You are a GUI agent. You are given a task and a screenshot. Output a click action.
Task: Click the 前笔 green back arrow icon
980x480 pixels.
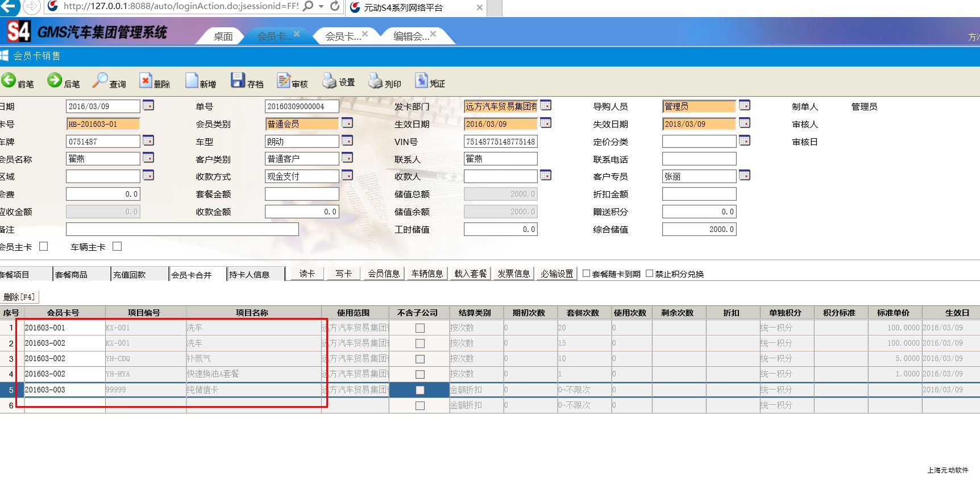click(9, 81)
